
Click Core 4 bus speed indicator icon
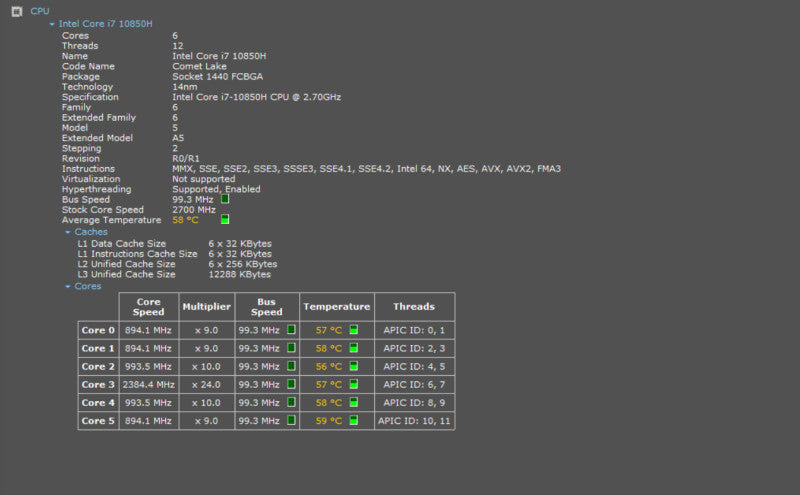[291, 402]
